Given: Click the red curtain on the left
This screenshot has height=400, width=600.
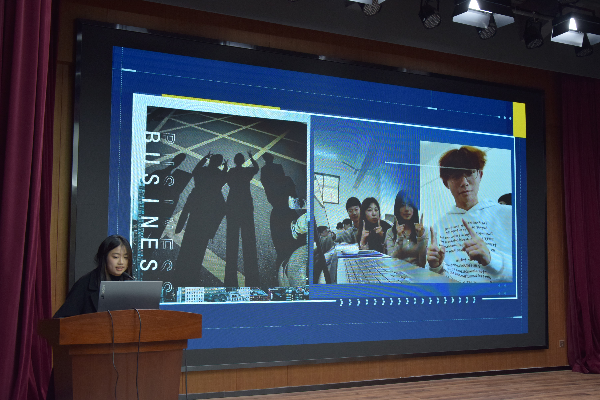Looking at the screenshot, I should tap(25, 200).
